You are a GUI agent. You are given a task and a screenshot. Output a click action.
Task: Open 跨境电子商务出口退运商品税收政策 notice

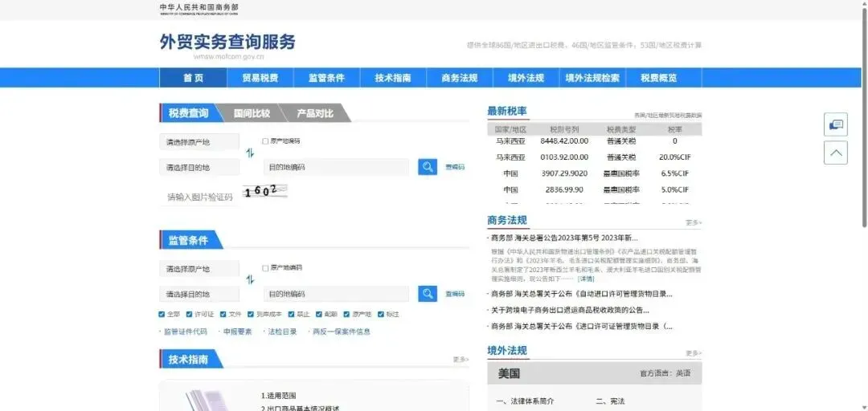(570, 311)
